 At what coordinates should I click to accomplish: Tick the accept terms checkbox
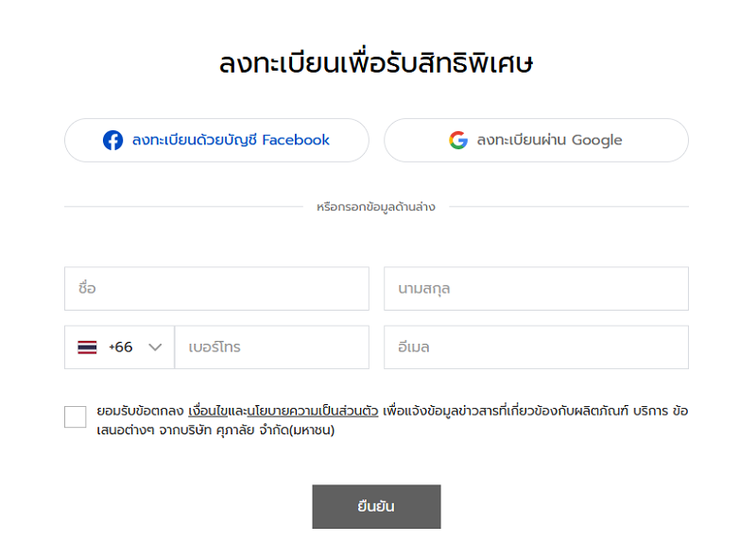tap(76, 416)
